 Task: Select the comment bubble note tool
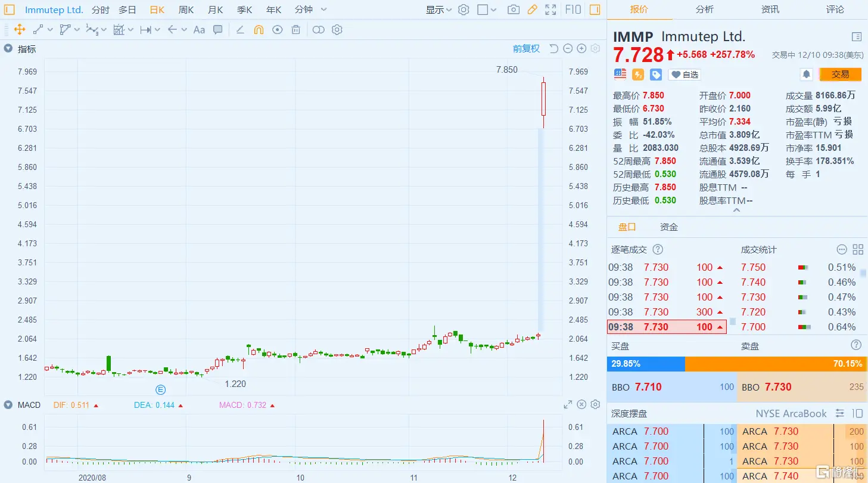tap(218, 29)
